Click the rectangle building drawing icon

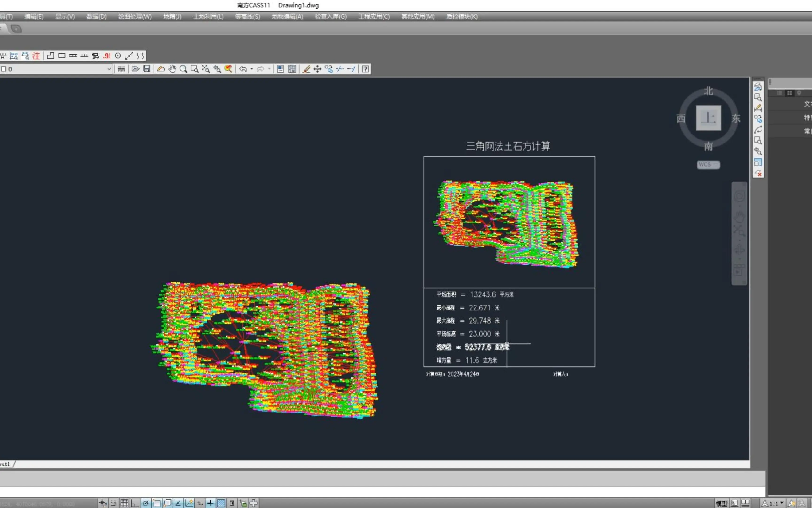pyautogui.click(x=62, y=56)
